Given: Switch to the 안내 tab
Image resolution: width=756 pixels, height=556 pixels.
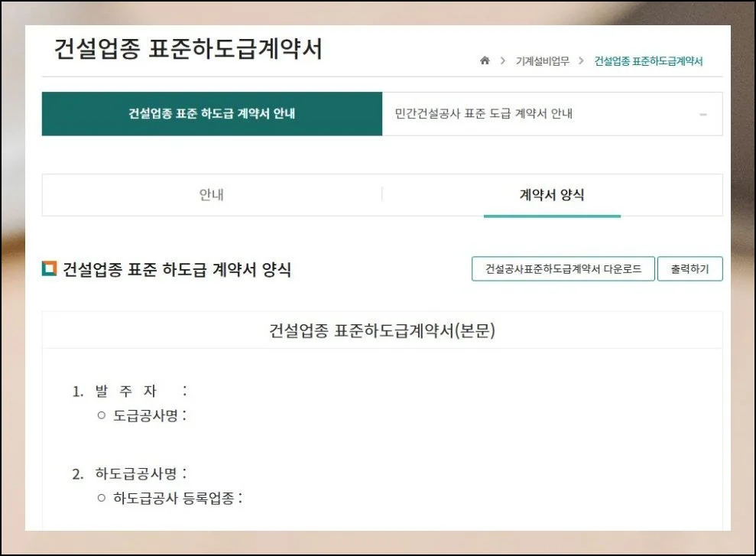Looking at the screenshot, I should click(x=212, y=194).
